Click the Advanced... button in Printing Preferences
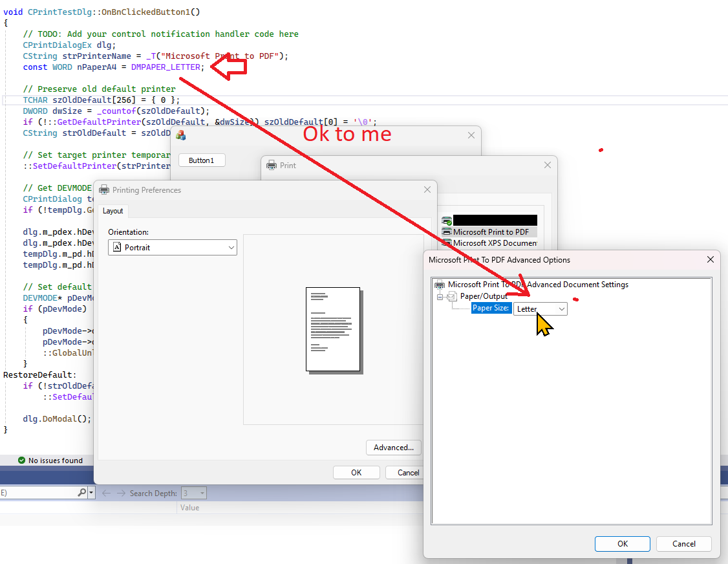 click(x=393, y=448)
